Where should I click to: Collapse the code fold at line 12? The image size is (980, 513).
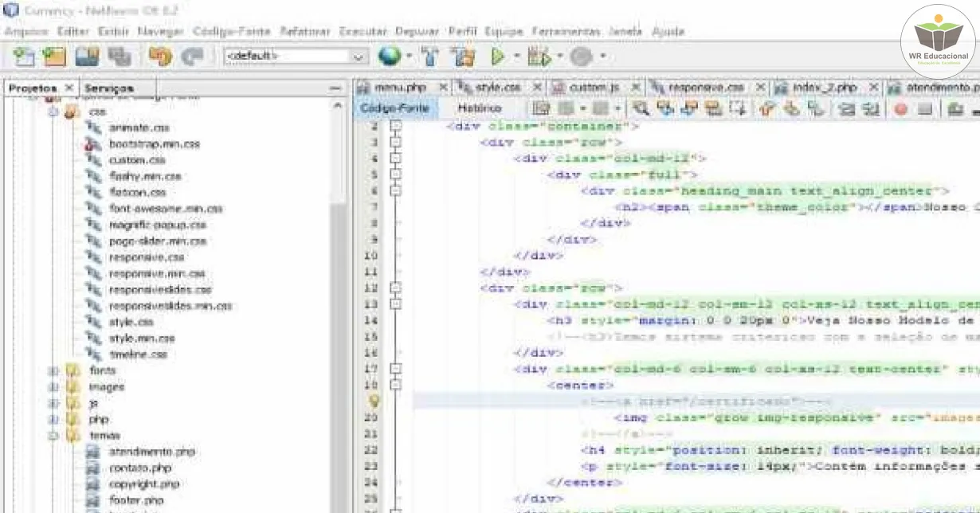tap(396, 288)
